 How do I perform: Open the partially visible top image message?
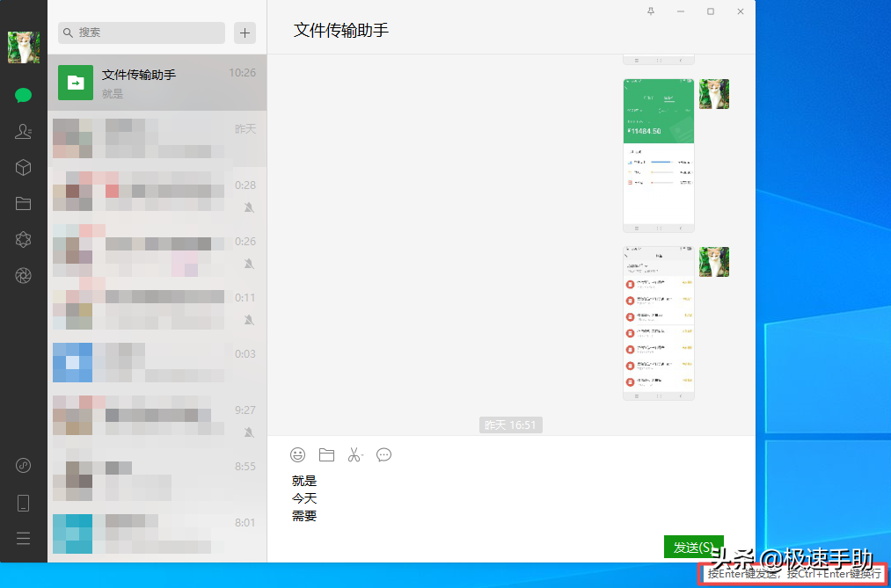pos(659,60)
